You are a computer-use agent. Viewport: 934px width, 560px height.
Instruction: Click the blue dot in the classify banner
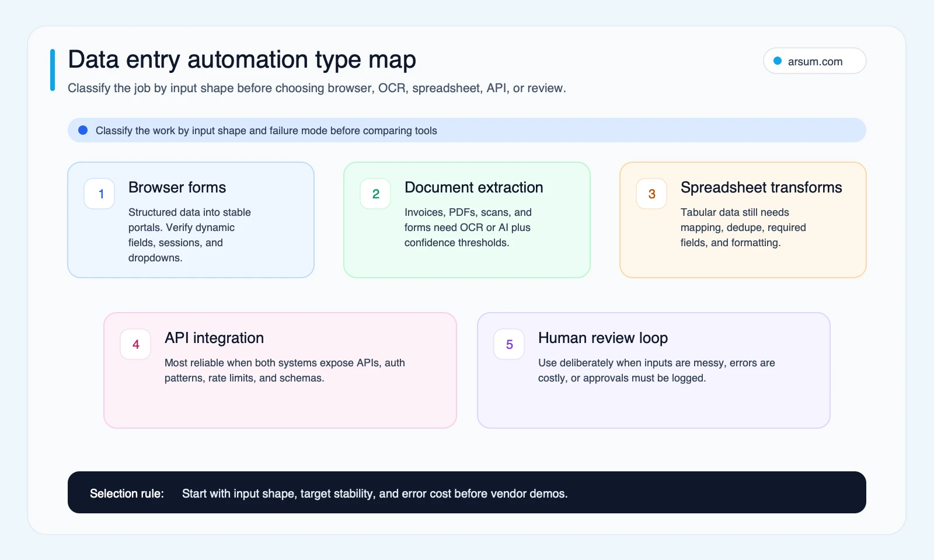coord(83,130)
